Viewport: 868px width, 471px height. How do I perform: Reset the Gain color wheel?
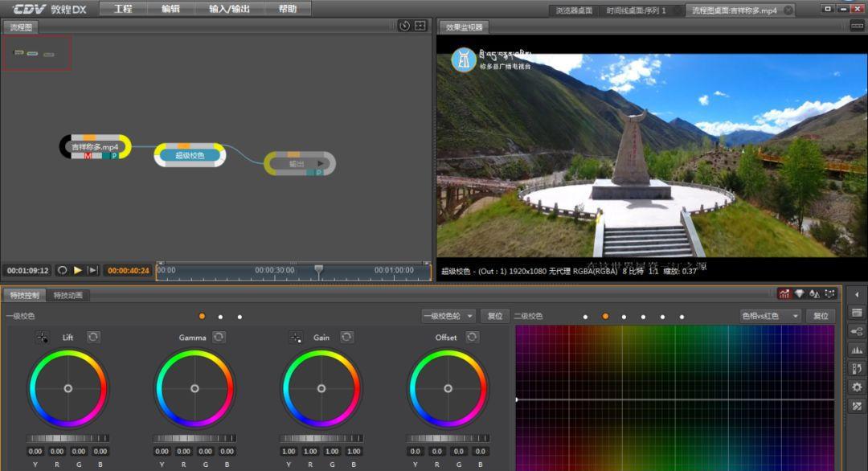346,337
